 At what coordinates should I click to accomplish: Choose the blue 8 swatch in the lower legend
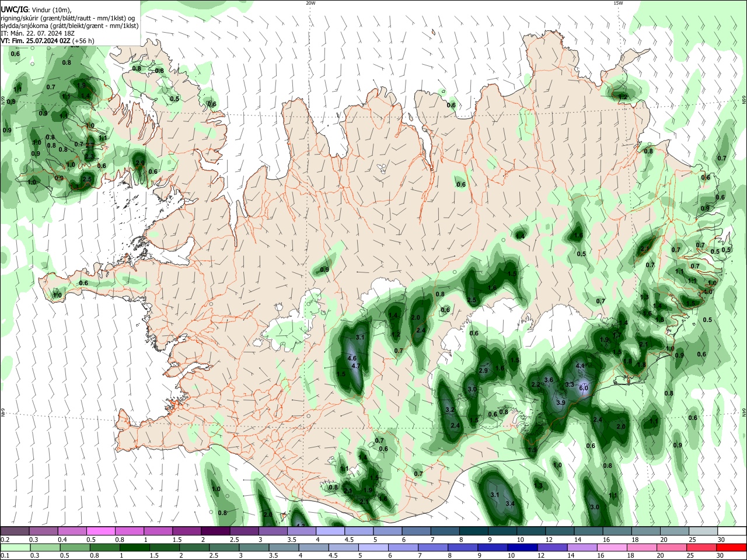pyautogui.click(x=462, y=548)
